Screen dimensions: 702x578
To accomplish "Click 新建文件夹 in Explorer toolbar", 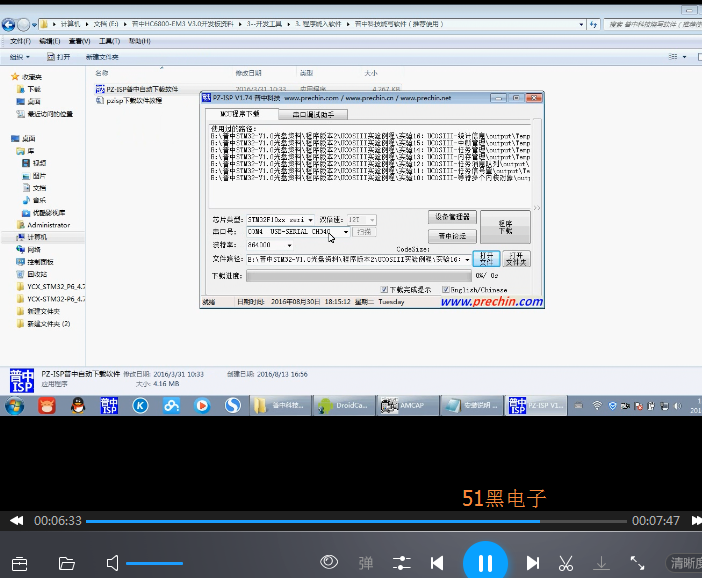I will tap(102, 57).
